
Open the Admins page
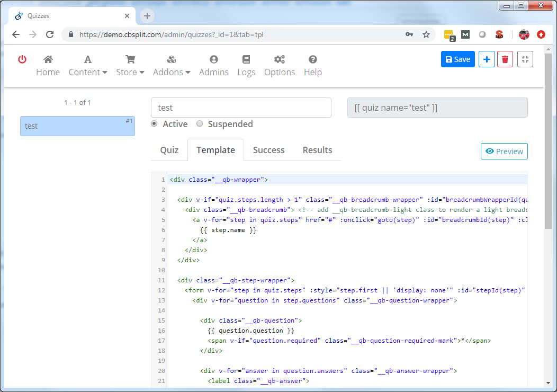214,66
